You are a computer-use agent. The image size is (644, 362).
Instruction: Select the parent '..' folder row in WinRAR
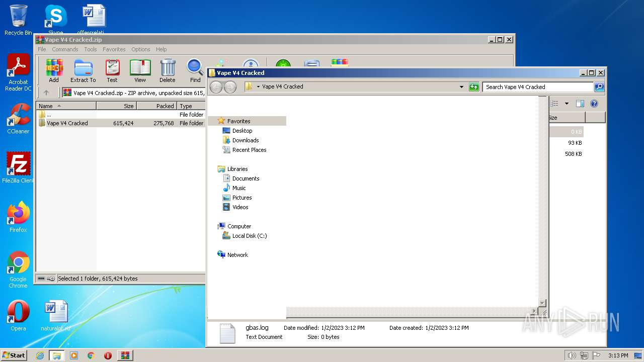tap(121, 115)
